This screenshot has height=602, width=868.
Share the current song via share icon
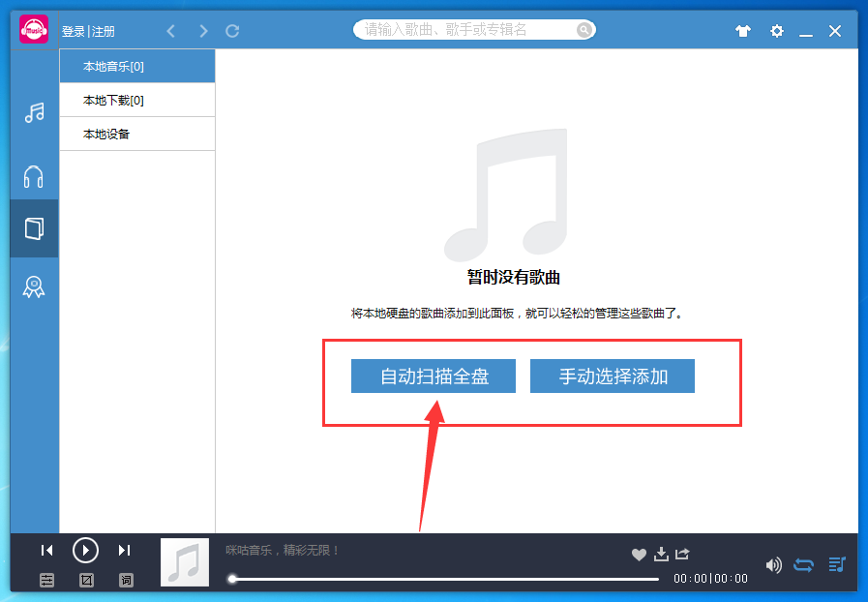point(681,555)
